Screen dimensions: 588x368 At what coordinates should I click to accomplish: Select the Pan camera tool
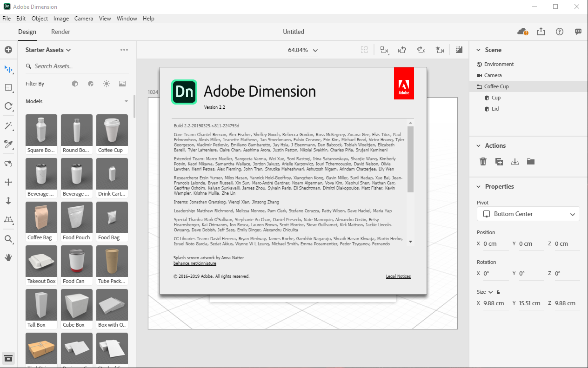coord(8,182)
